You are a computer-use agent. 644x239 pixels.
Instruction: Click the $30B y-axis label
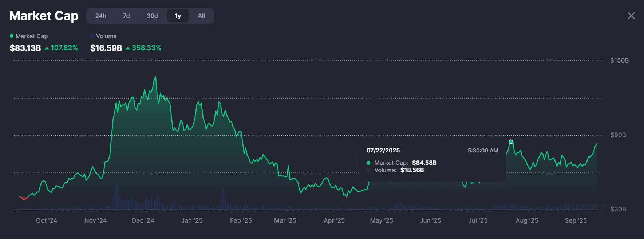coord(618,209)
